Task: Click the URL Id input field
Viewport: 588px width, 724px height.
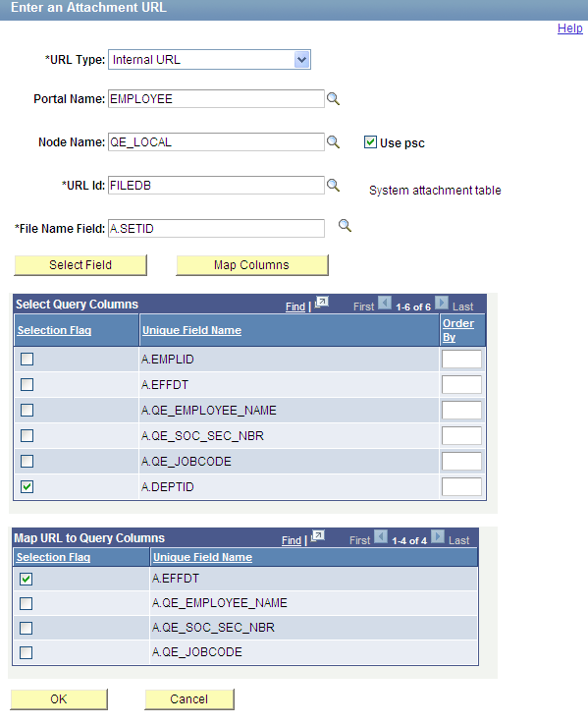Action: pos(216,186)
